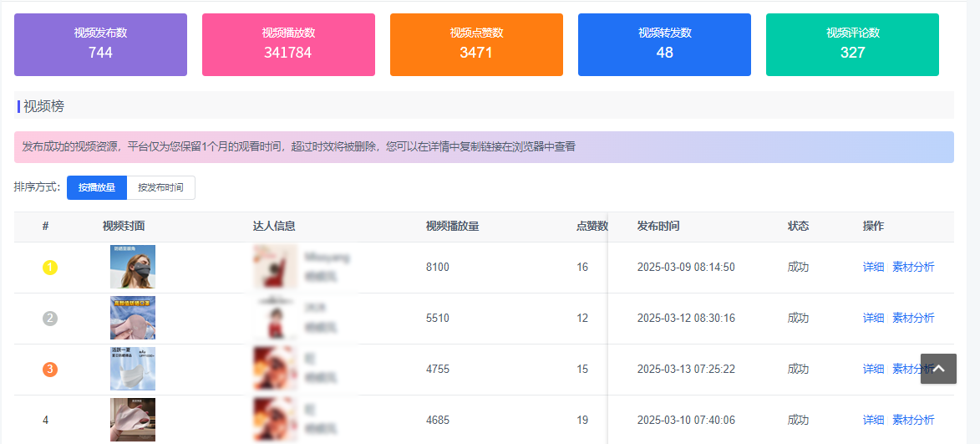980x444 pixels.
Task: Open 素材分析 for the 8100-plays video
Action: pos(913,268)
